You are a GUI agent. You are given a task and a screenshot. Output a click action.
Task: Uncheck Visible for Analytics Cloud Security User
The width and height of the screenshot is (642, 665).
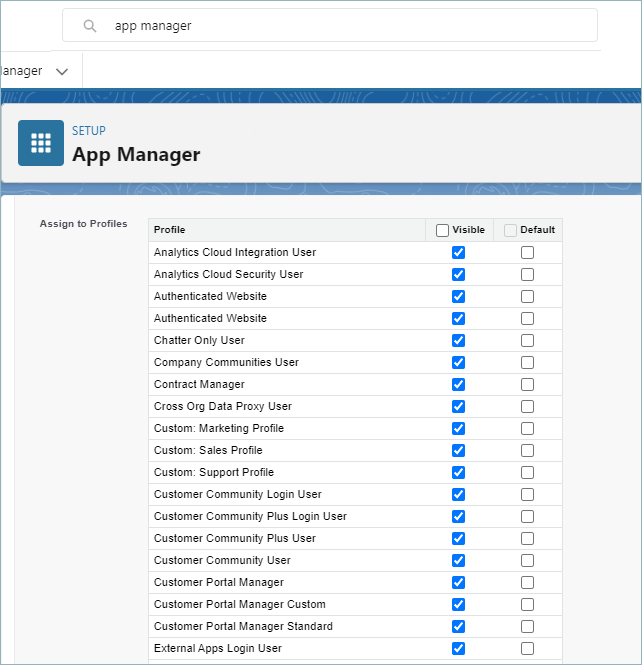(x=458, y=274)
